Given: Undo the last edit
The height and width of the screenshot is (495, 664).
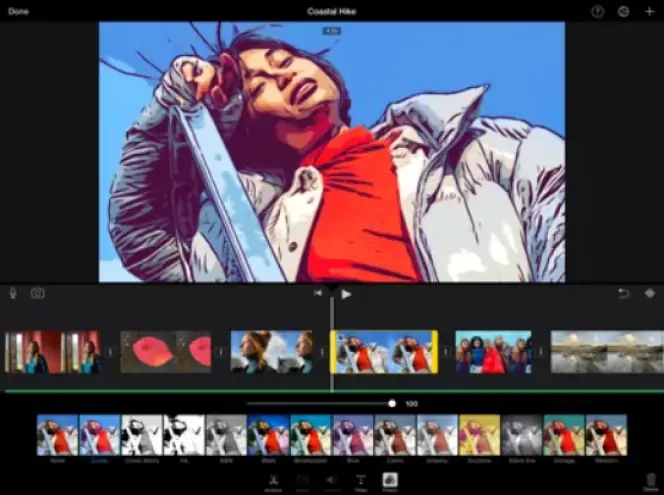Looking at the screenshot, I should (x=623, y=293).
